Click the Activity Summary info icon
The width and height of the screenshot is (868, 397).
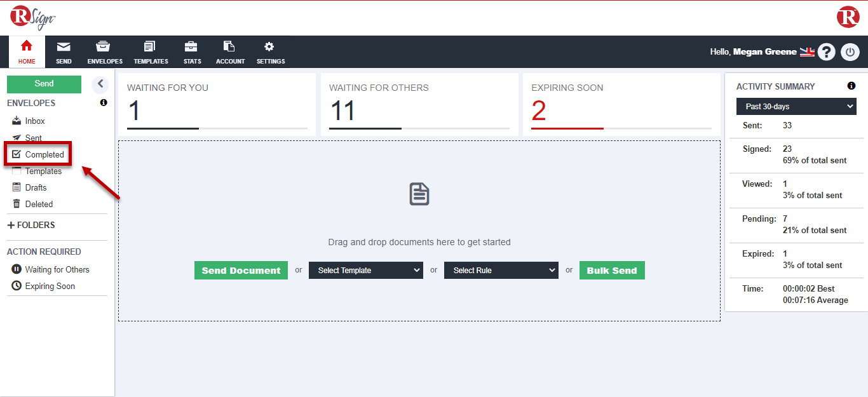[x=851, y=86]
